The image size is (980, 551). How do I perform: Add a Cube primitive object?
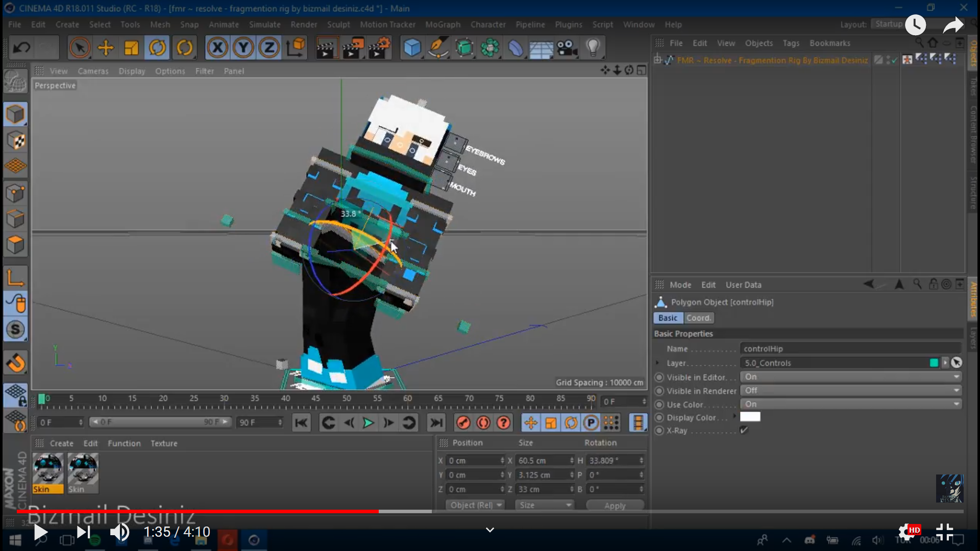tap(412, 48)
